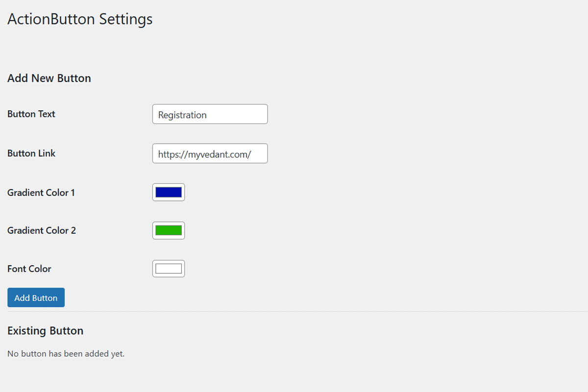The height and width of the screenshot is (392, 588).
Task: Click the Button Link label
Action: pyautogui.click(x=31, y=153)
